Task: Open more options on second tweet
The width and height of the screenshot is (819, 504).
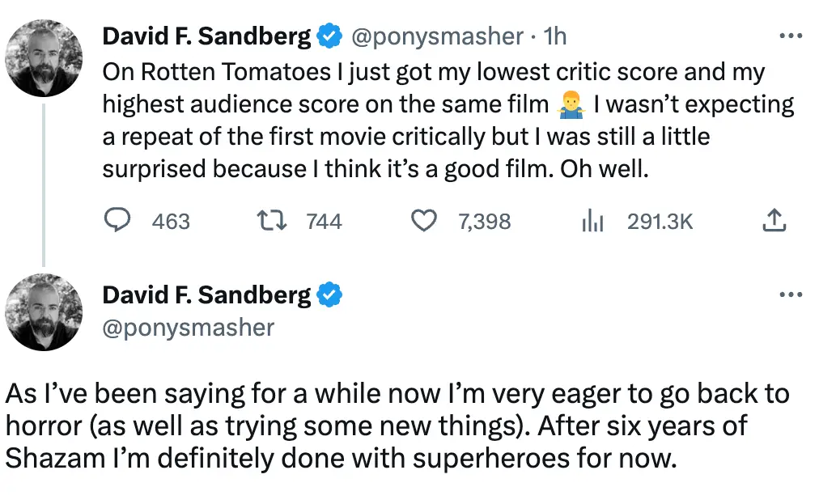Action: [789, 295]
